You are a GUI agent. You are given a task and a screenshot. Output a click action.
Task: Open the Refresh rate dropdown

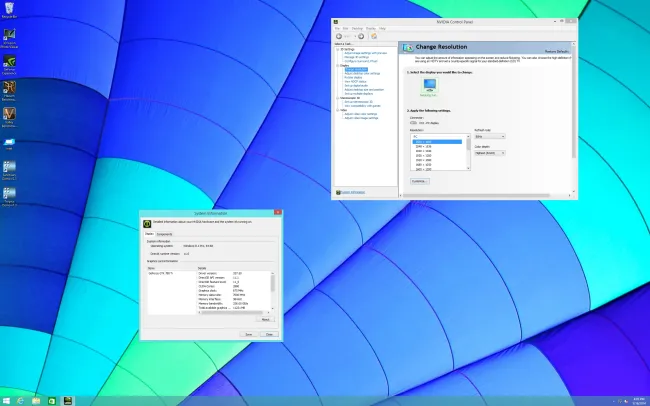tap(490, 136)
